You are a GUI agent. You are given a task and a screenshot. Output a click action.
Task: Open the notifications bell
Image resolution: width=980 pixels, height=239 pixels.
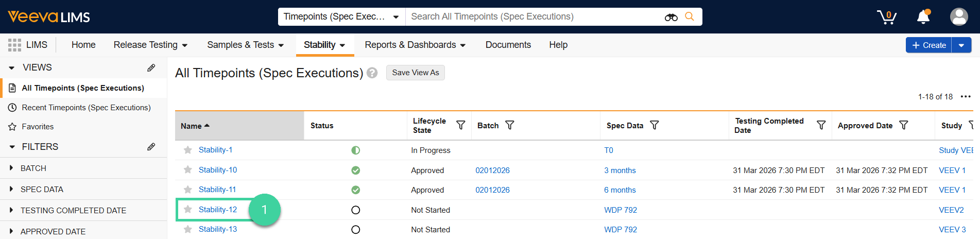(923, 17)
